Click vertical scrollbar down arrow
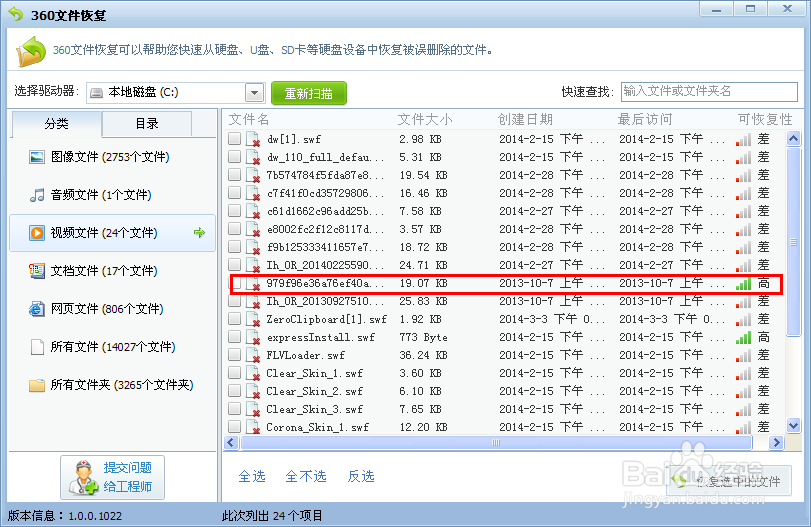The height and width of the screenshot is (527, 811). pyautogui.click(x=793, y=426)
